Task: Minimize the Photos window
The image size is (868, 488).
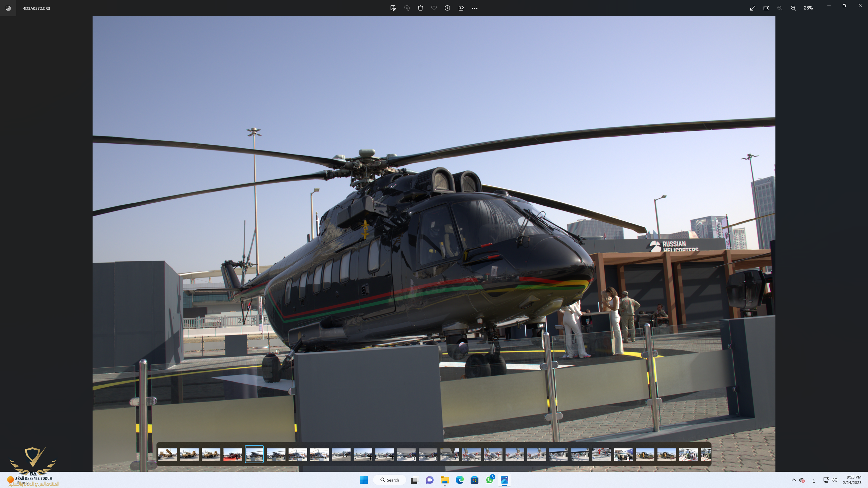Action: pyautogui.click(x=829, y=5)
